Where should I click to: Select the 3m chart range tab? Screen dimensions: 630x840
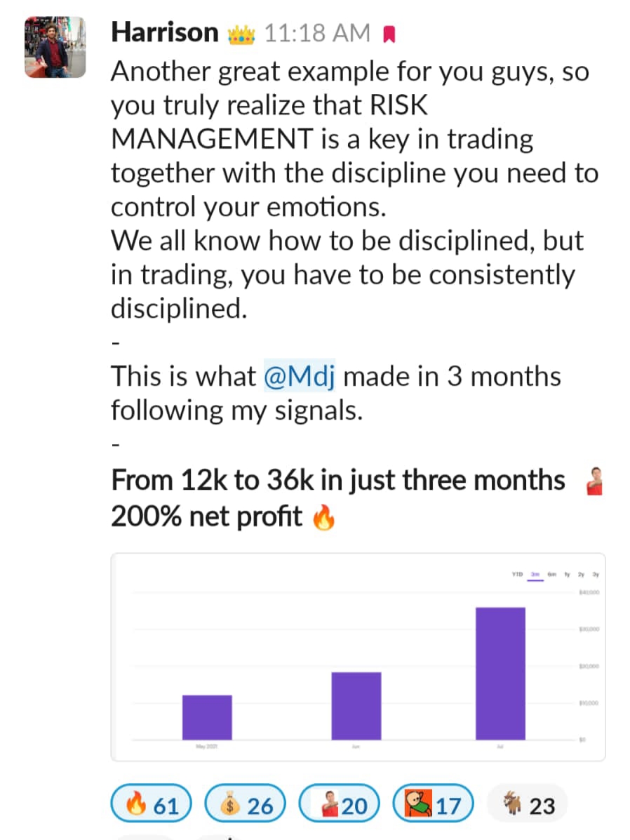535,574
